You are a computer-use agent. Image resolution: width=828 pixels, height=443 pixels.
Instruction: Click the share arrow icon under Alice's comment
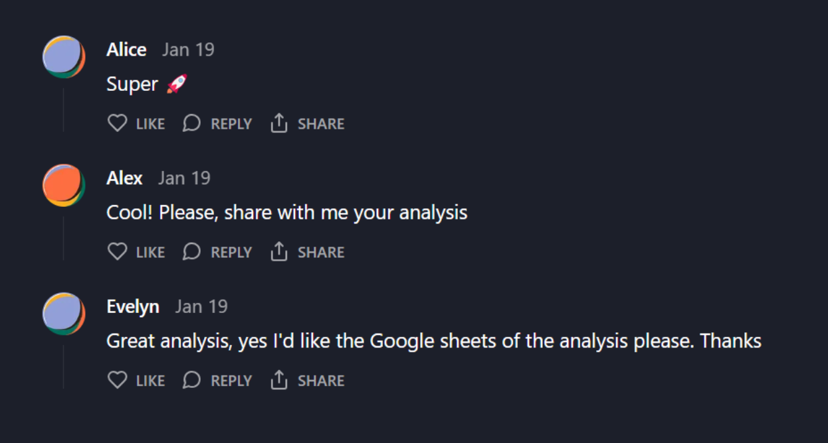[x=279, y=124]
